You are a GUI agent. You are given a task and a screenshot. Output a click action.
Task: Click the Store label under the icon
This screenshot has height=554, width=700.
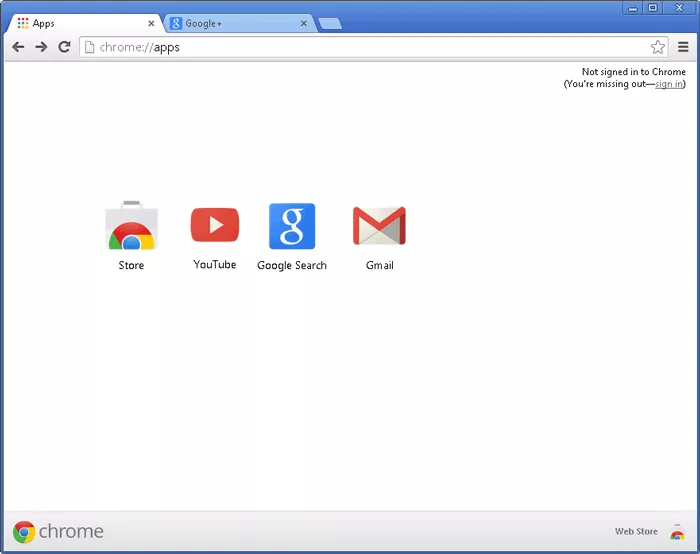coord(131,265)
